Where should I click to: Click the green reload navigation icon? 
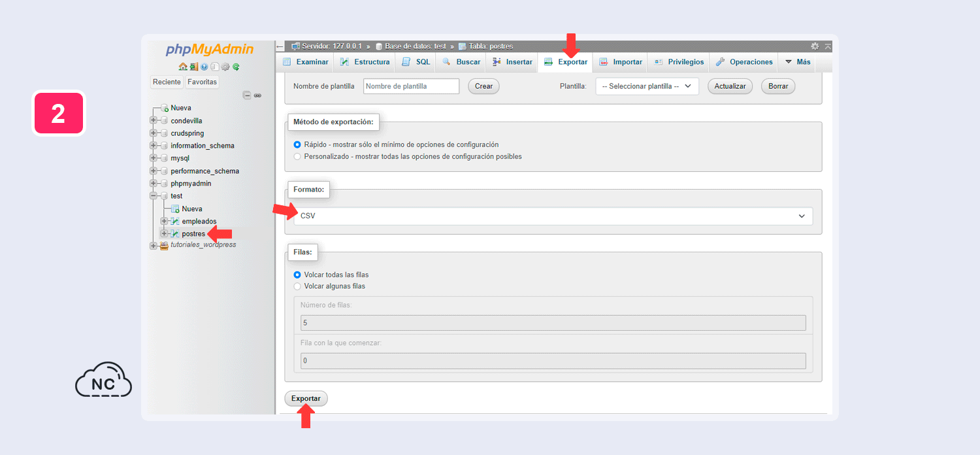[x=236, y=67]
